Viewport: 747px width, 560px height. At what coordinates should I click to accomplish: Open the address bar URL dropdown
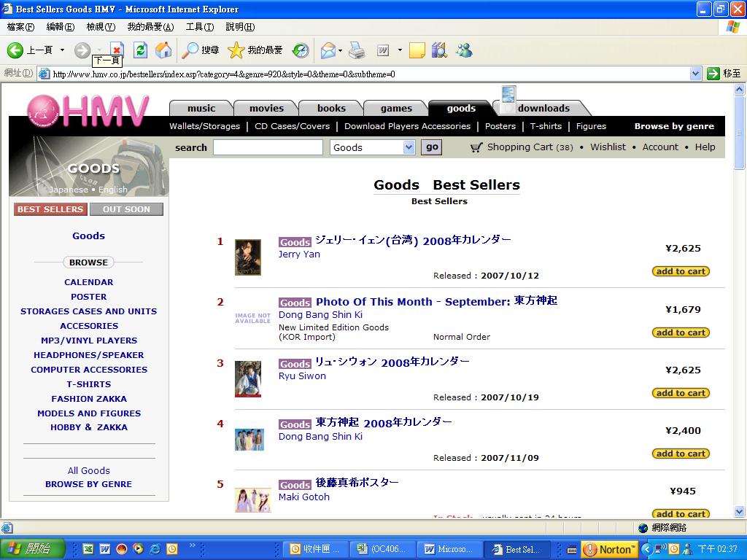(695, 74)
